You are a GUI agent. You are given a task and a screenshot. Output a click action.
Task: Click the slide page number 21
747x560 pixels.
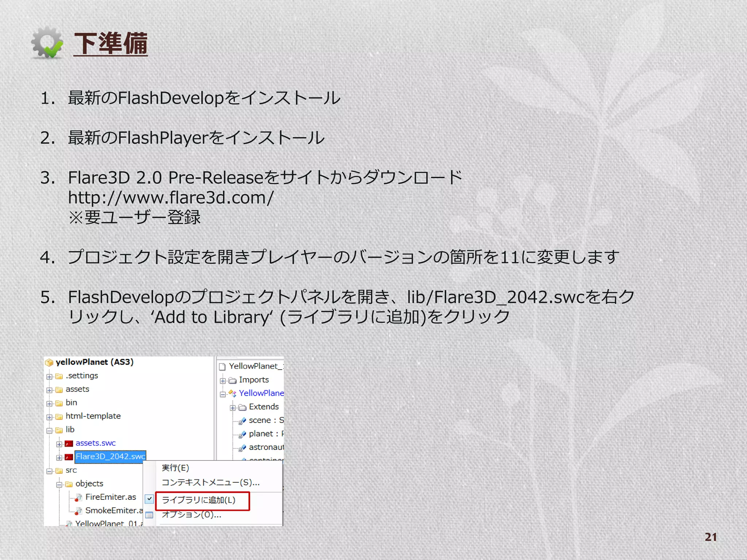[711, 537]
